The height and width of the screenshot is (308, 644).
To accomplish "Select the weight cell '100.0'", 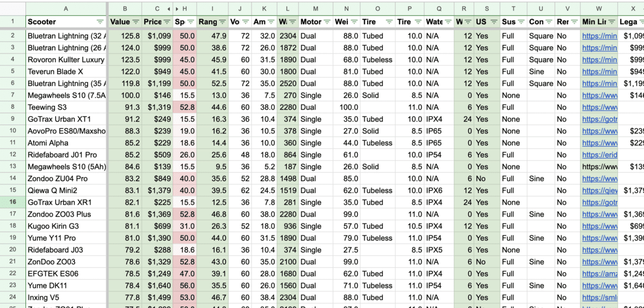I will pyautogui.click(x=347, y=107).
